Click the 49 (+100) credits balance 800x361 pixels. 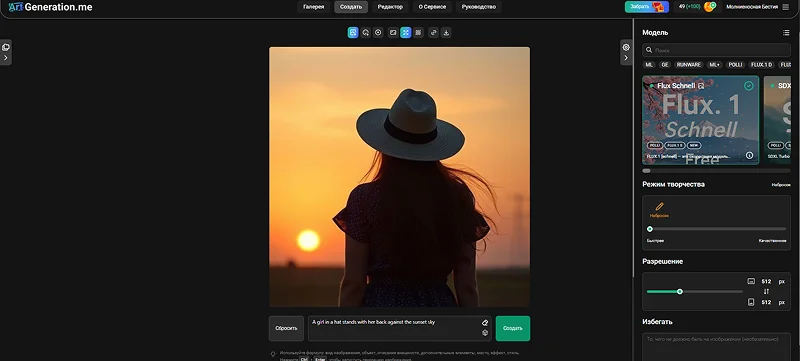pos(689,7)
